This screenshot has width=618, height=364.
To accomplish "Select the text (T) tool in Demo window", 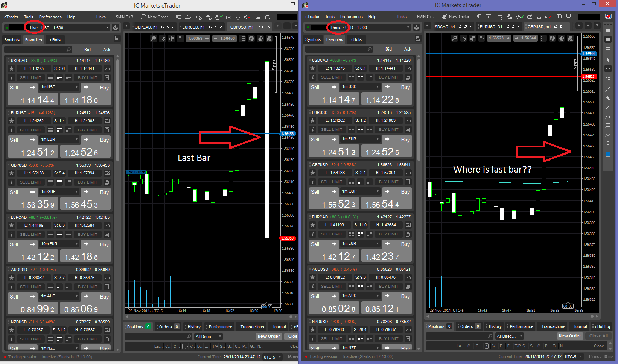I will pos(608,143).
